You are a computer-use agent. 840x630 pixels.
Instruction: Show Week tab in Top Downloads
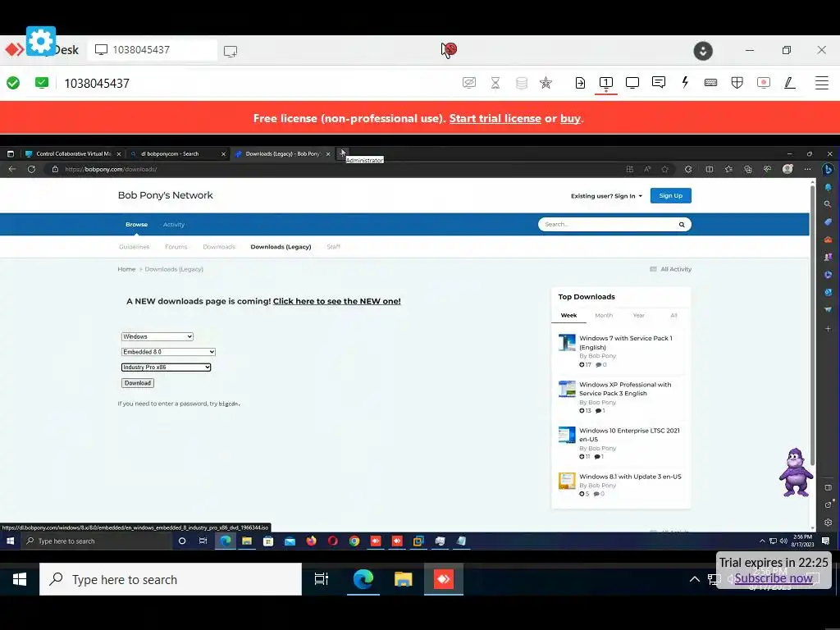(x=569, y=316)
